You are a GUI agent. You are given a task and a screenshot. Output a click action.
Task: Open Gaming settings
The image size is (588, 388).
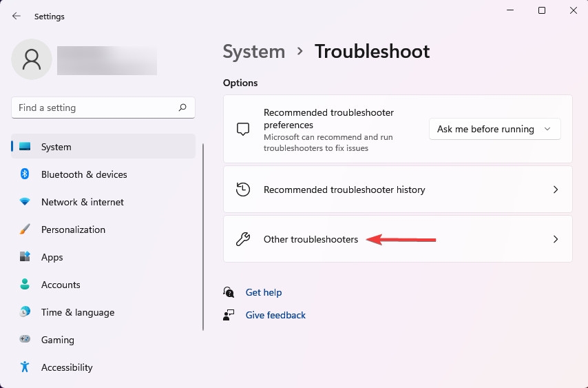(103, 340)
